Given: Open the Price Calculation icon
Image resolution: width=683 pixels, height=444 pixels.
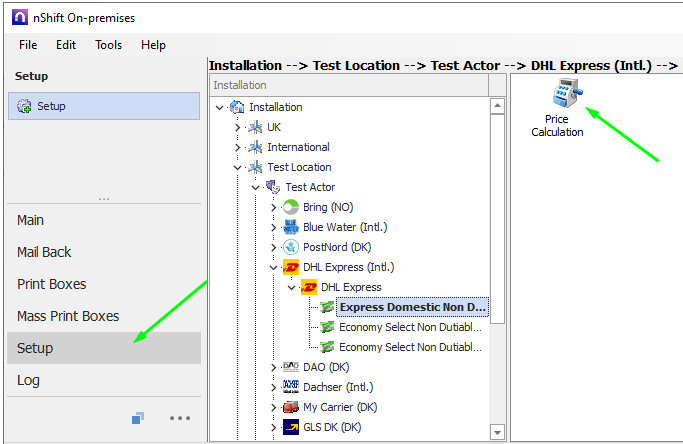Looking at the screenshot, I should click(557, 97).
